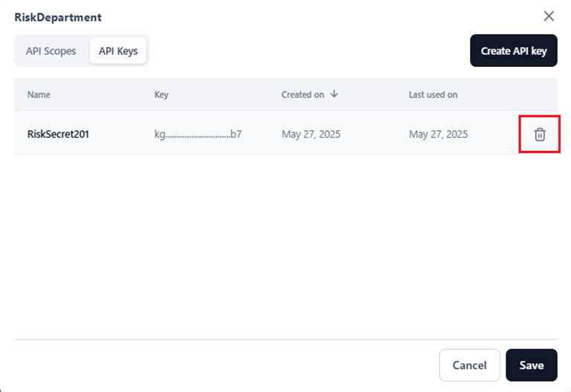Click the created date May 27, 2025

pos(311,135)
